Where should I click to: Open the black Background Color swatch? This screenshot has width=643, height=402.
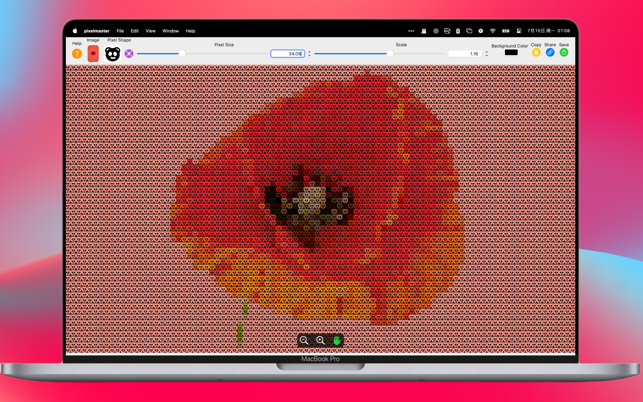pos(511,53)
